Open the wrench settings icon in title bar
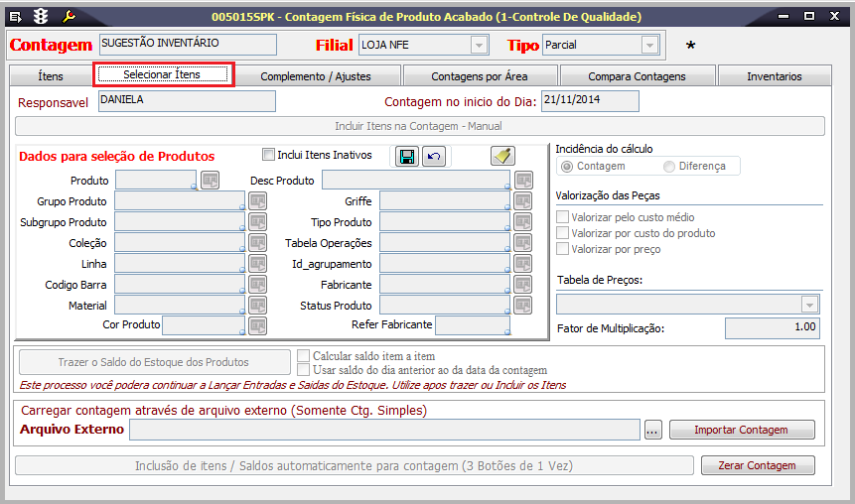Viewport: 855px width, 504px height. tap(69, 16)
